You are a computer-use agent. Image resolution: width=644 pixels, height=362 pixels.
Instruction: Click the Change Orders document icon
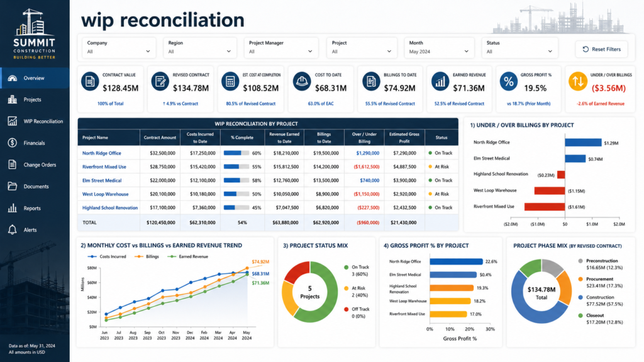click(x=13, y=165)
